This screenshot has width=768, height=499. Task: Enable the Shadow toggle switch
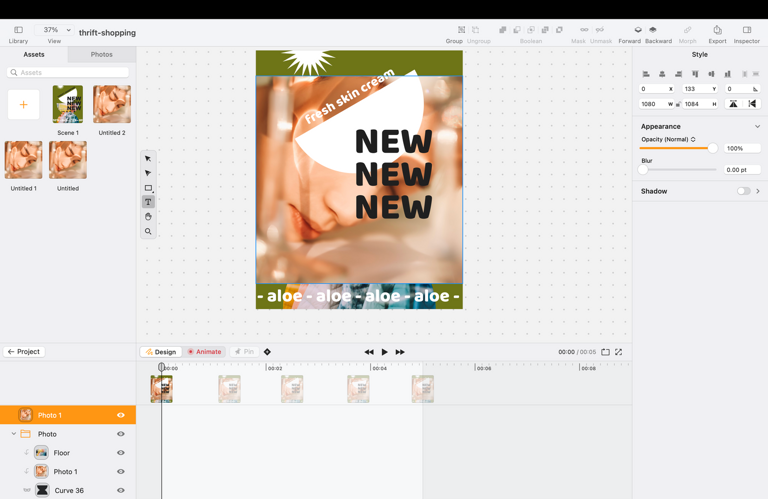coord(744,191)
